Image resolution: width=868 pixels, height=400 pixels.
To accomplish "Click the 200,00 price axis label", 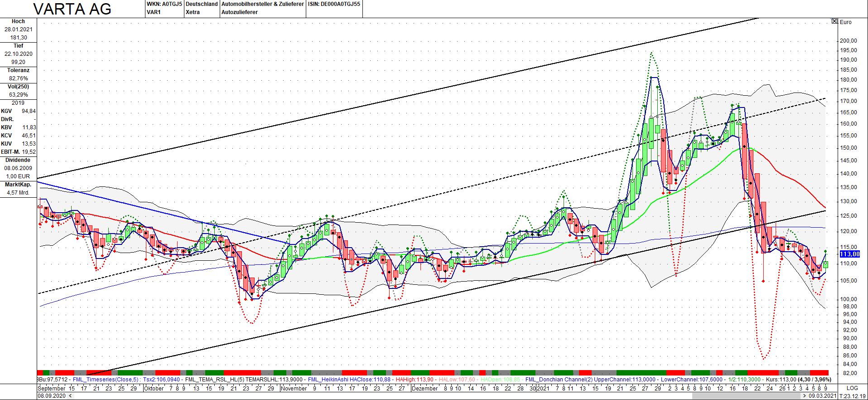I will tap(848, 40).
